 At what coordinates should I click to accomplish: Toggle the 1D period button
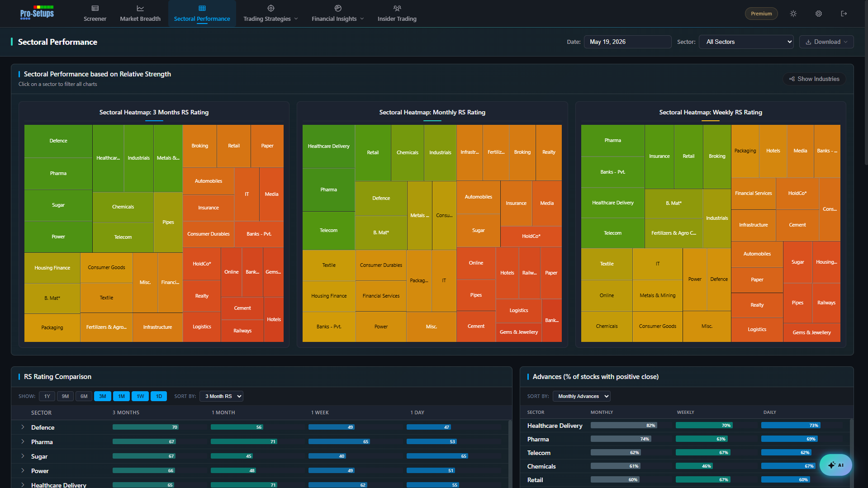(x=159, y=396)
